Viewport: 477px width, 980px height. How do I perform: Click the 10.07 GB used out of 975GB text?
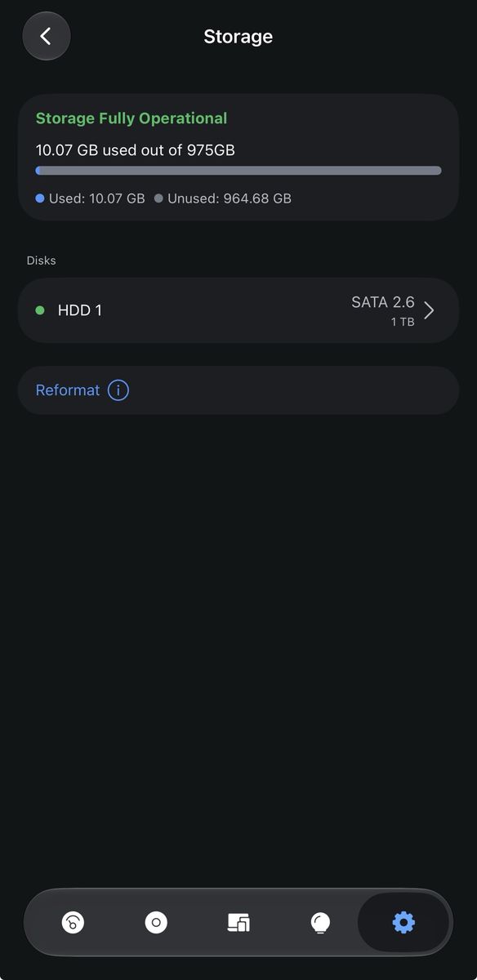(136, 150)
